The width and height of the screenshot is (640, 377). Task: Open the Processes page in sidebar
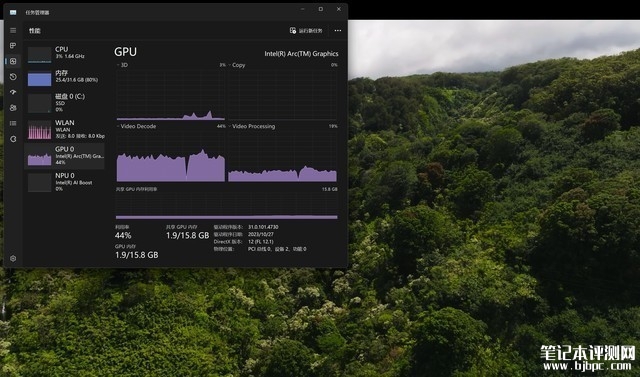pyautogui.click(x=13, y=46)
